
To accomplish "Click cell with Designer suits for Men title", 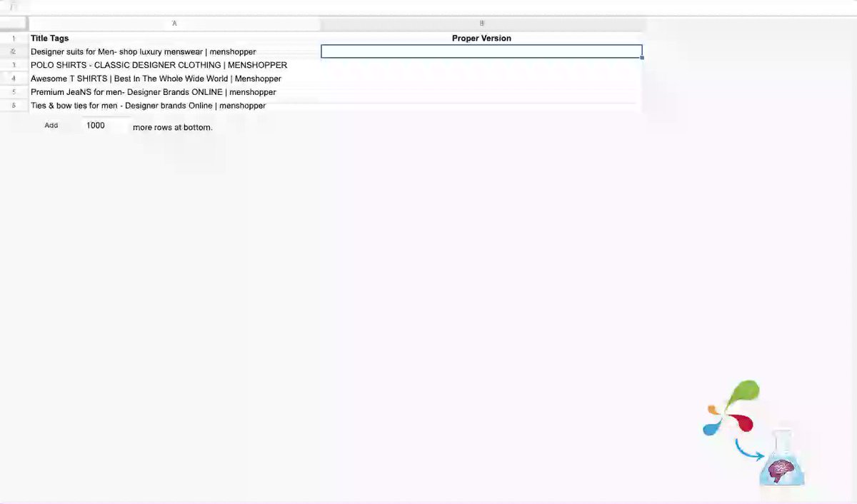I will click(x=174, y=51).
